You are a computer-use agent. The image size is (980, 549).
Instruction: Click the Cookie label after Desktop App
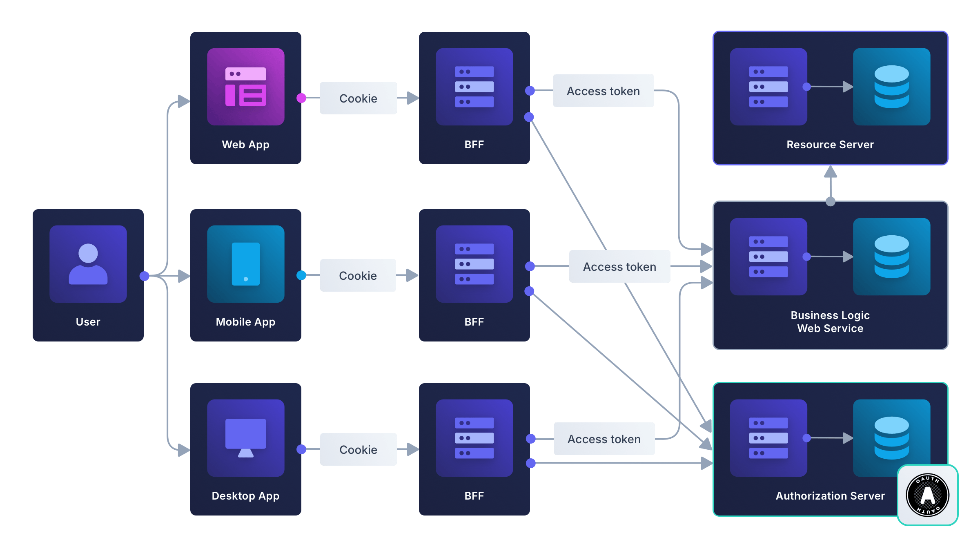(x=359, y=449)
